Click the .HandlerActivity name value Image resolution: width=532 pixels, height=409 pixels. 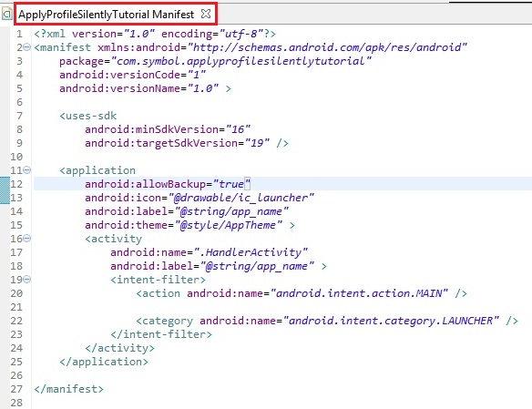(251, 252)
